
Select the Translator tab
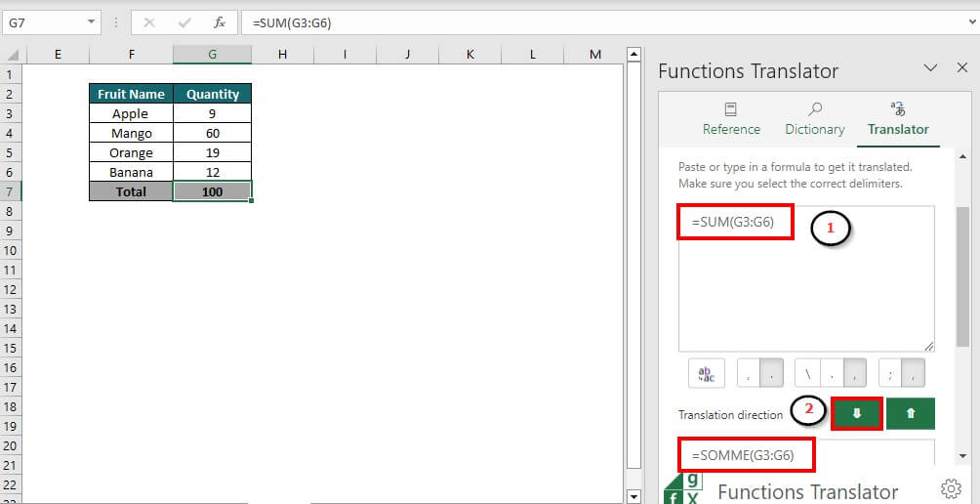tap(898, 119)
